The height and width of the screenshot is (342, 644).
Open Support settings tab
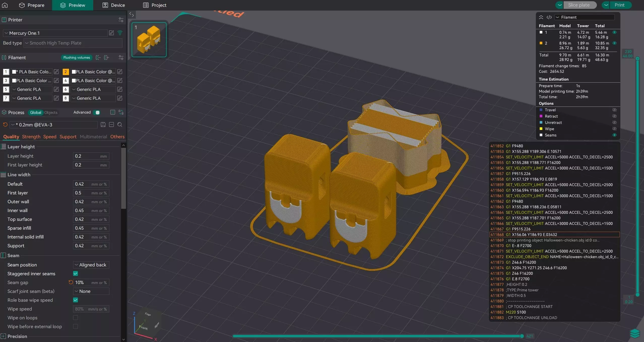[68, 136]
